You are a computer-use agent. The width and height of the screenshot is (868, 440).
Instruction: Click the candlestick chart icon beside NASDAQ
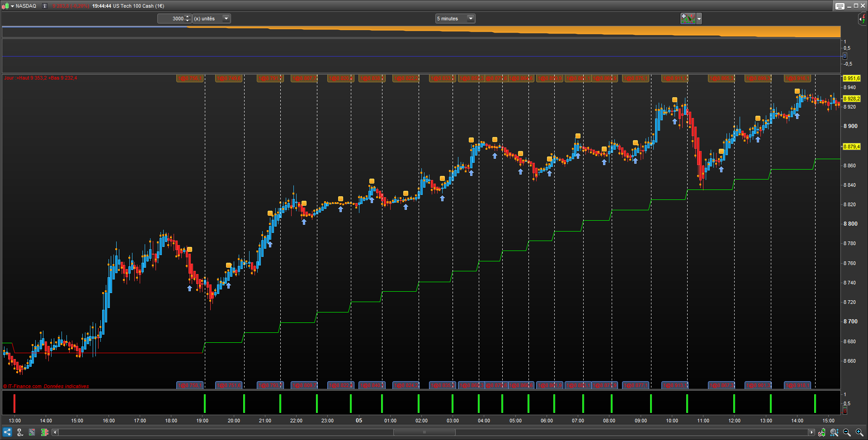[x=5, y=6]
